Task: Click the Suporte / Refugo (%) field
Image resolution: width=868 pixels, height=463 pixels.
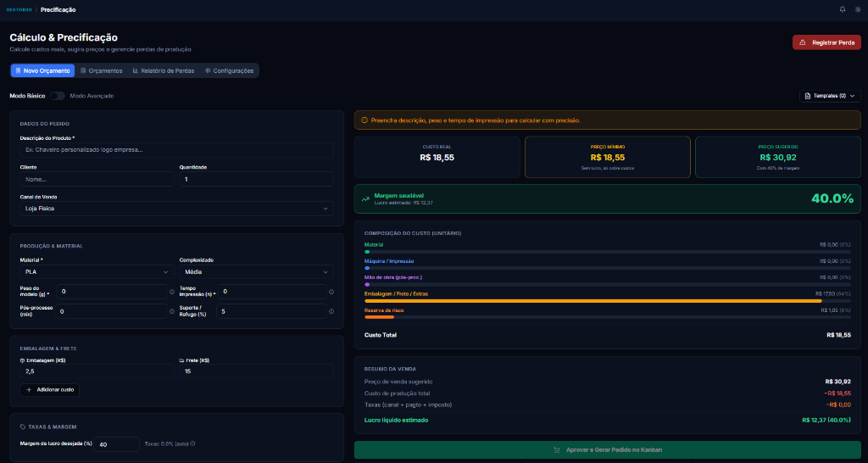Action: [x=271, y=311]
